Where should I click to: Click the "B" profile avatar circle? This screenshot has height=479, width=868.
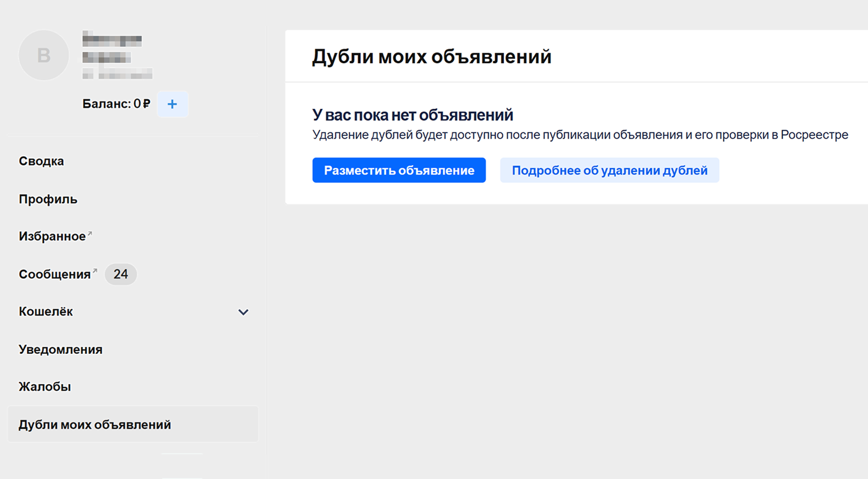(44, 55)
